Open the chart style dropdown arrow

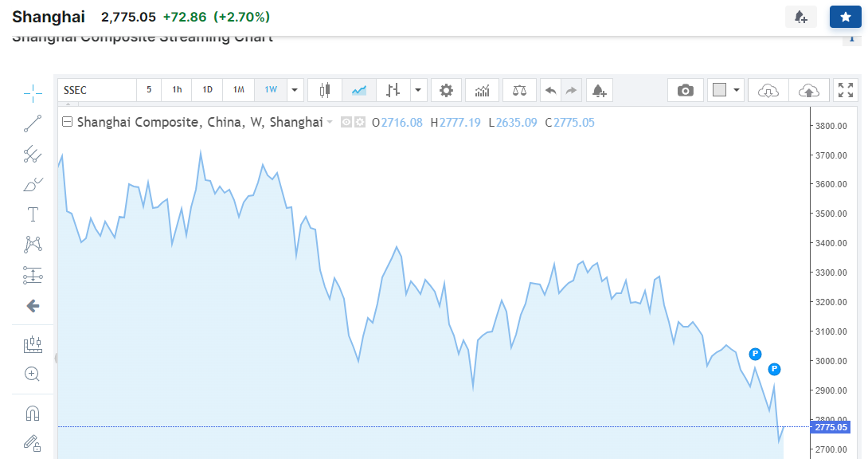(418, 90)
